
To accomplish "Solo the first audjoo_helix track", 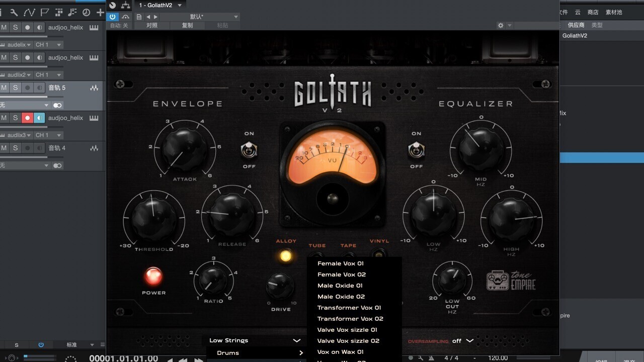I will click(x=15, y=28).
